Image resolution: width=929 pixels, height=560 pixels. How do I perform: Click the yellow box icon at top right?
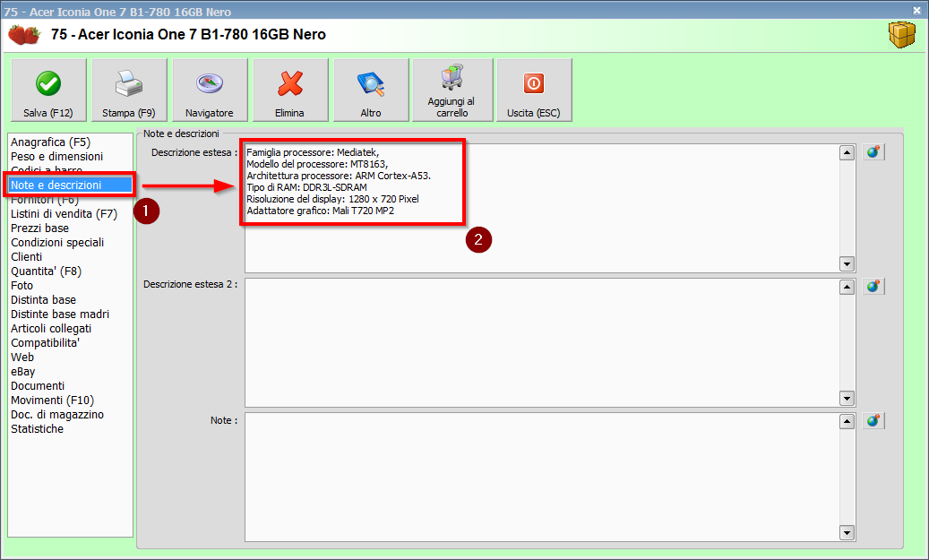tap(902, 35)
